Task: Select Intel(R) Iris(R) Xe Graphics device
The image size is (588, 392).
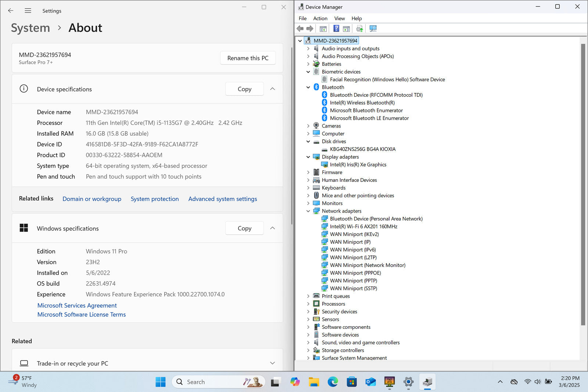Action: (358, 165)
